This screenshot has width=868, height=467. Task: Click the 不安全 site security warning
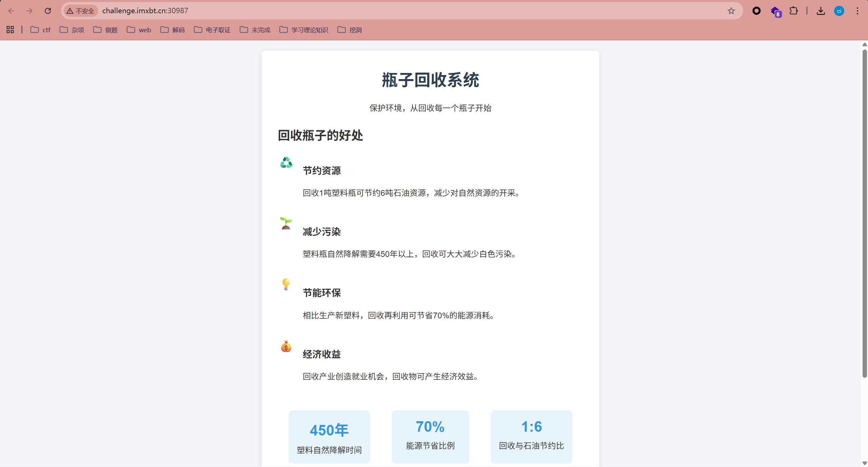81,11
